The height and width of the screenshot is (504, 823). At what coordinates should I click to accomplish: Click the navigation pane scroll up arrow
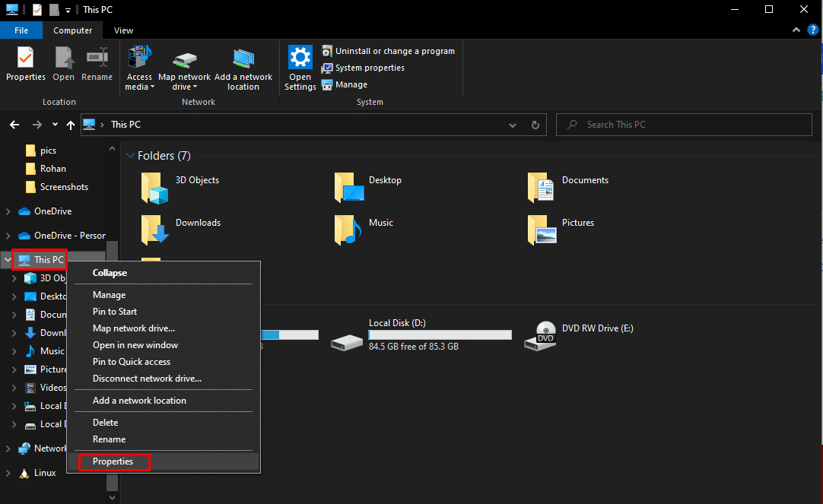[112, 149]
